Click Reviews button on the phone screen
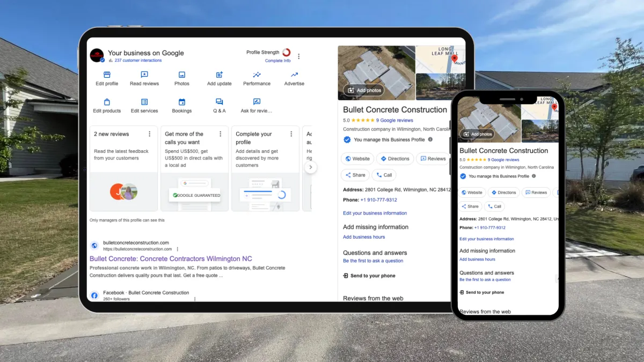 coord(536,193)
